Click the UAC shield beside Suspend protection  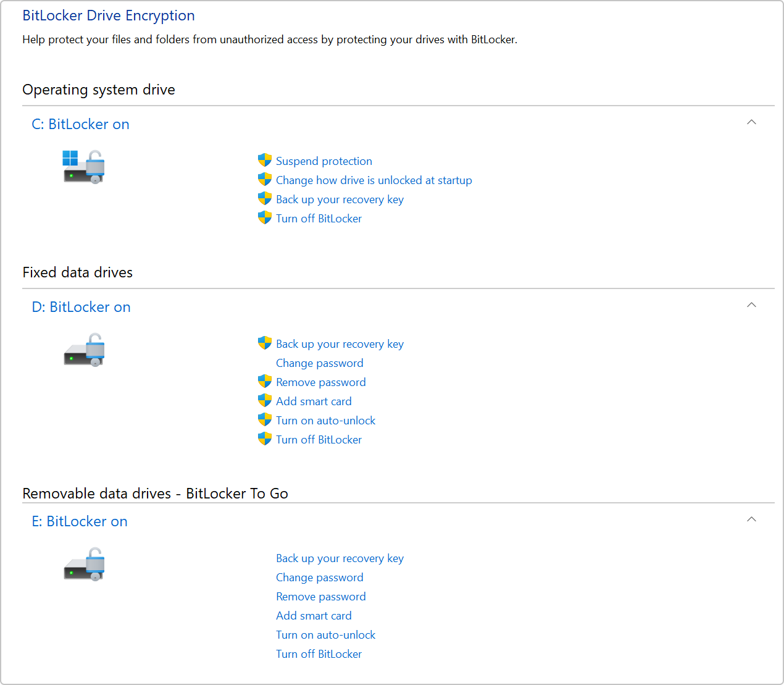pos(264,159)
